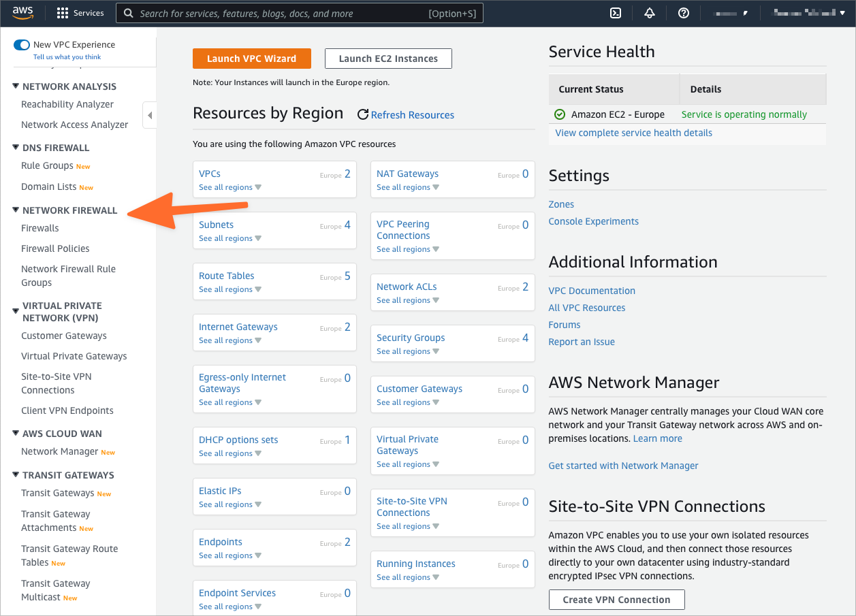Open Virtual Private Gateways in sidebar
This screenshot has height=616, width=856.
[x=74, y=356]
